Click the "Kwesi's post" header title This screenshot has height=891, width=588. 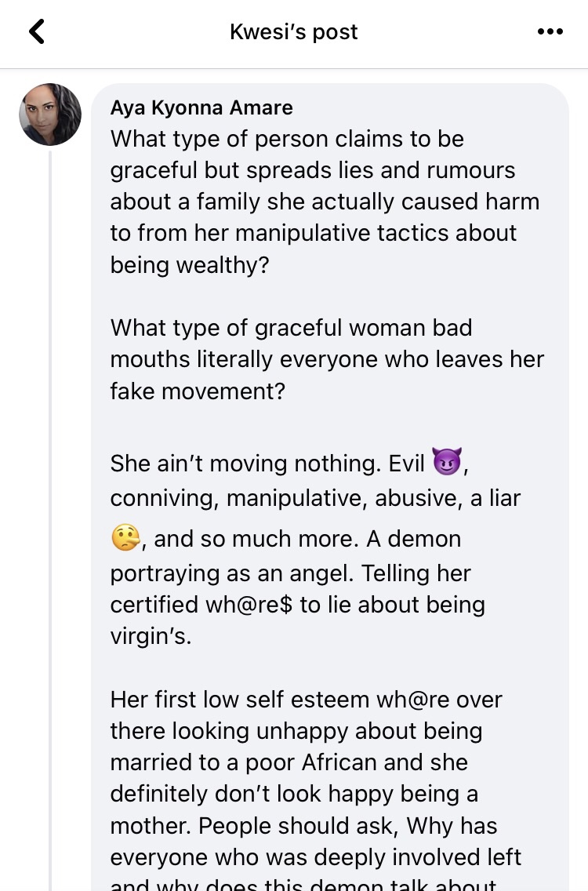(x=293, y=32)
